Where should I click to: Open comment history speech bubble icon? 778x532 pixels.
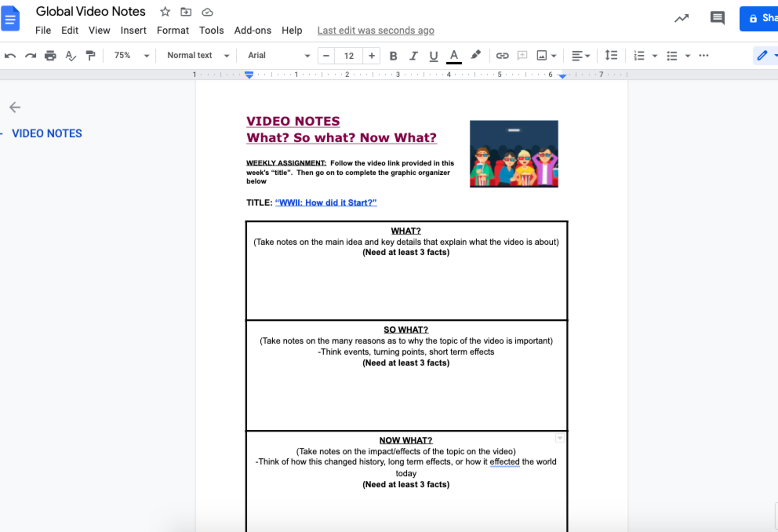click(717, 18)
